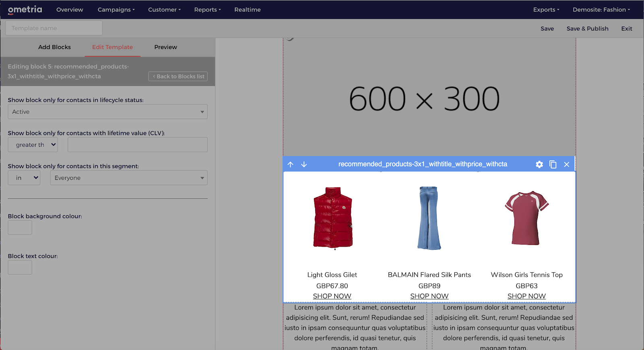This screenshot has width=644, height=350.
Task: Click the Light Gloss Gilet title
Action: point(332,275)
